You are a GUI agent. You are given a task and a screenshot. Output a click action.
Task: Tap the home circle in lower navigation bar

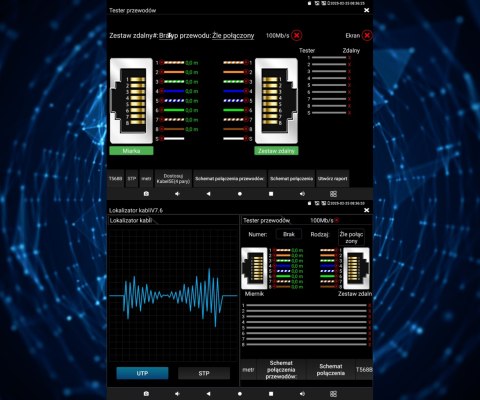240,394
